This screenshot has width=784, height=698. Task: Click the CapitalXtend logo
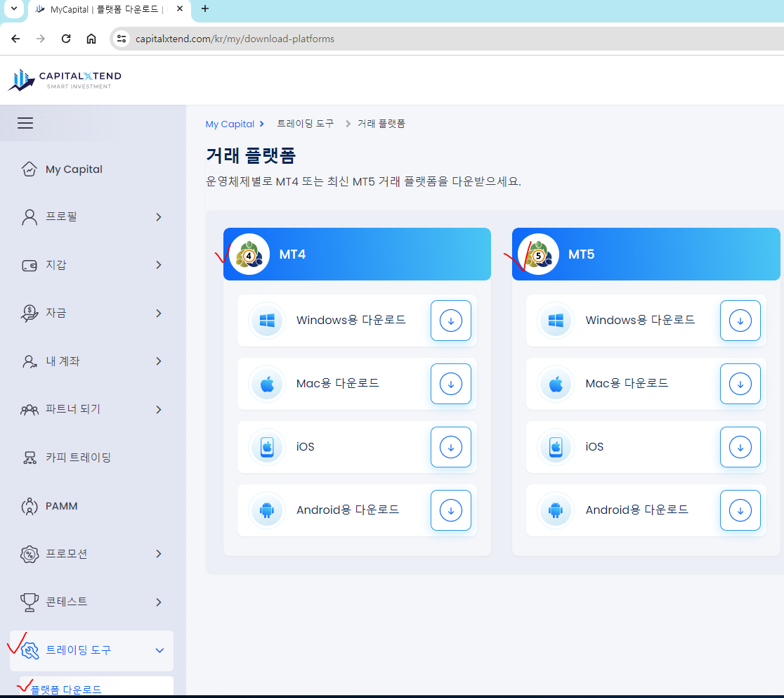coord(65,79)
